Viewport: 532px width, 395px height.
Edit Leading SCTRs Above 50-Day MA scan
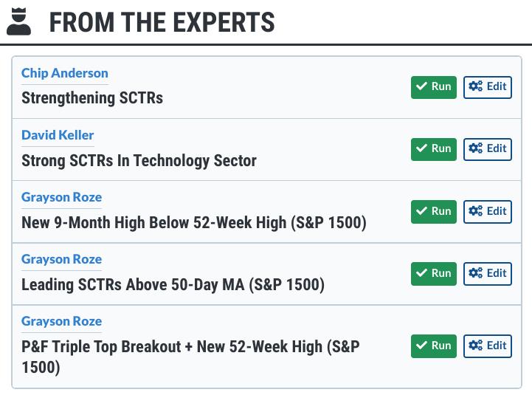click(x=488, y=274)
